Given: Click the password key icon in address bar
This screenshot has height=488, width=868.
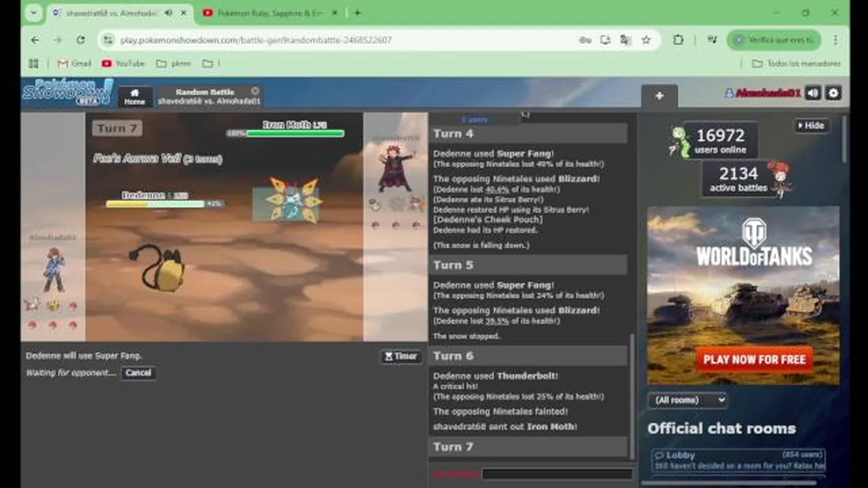Looking at the screenshot, I should tap(585, 40).
